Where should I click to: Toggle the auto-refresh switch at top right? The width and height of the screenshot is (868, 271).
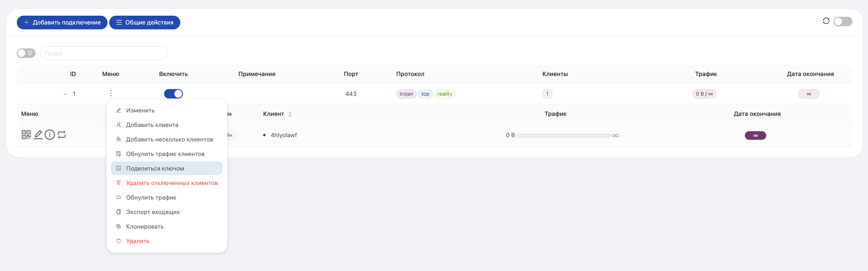(843, 22)
